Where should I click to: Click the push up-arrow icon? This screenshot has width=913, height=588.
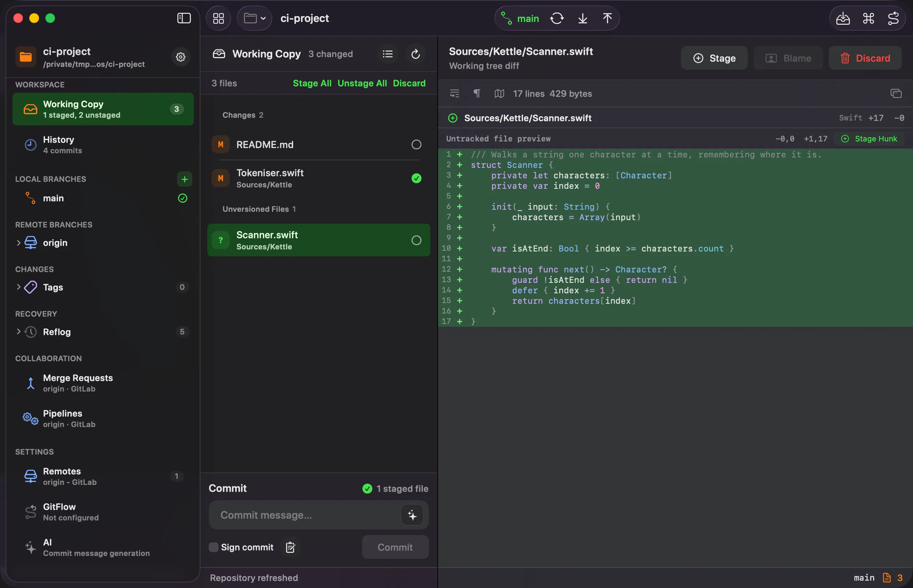pyautogui.click(x=607, y=18)
